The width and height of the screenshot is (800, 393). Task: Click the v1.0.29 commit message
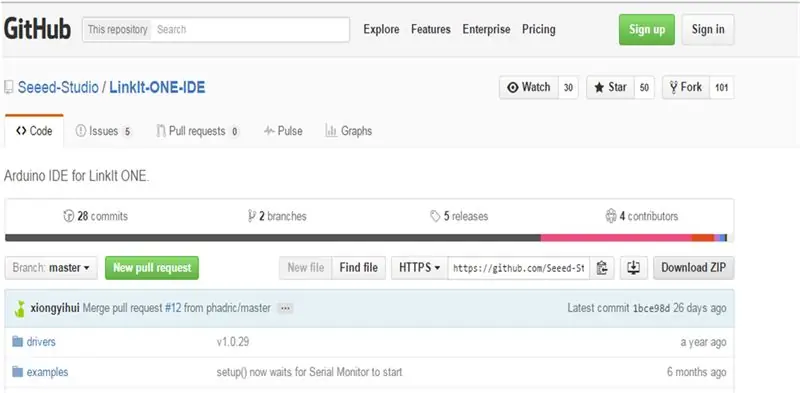point(233,342)
